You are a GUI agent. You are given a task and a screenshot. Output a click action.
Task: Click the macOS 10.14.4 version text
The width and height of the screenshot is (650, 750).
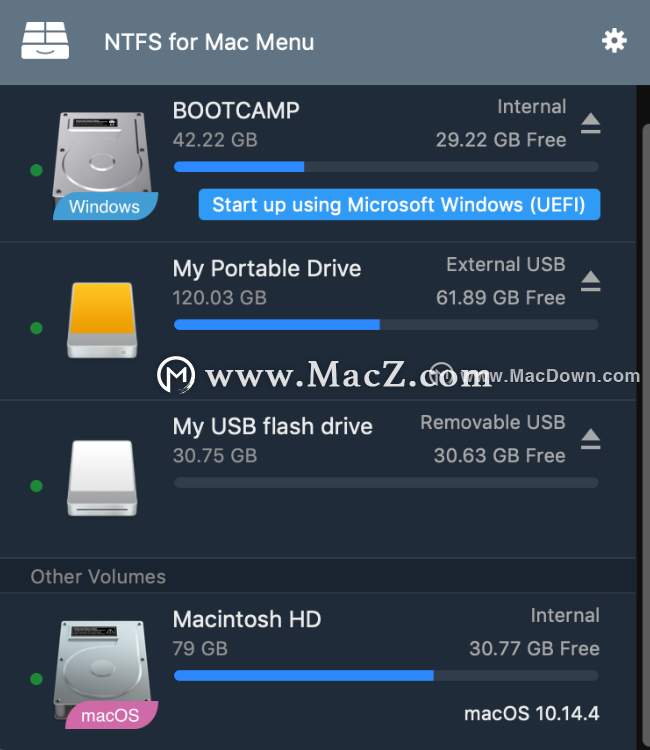point(531,714)
